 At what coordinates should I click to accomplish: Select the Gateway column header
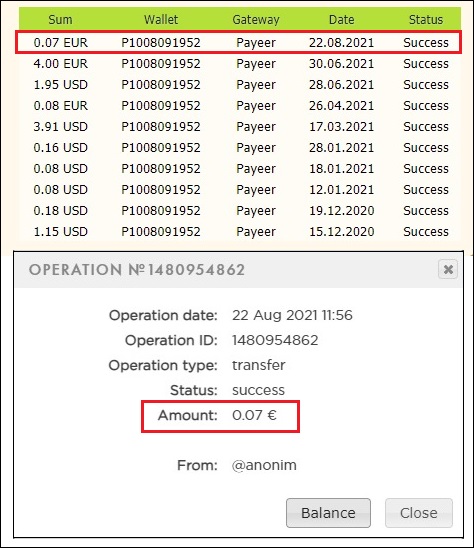click(256, 20)
